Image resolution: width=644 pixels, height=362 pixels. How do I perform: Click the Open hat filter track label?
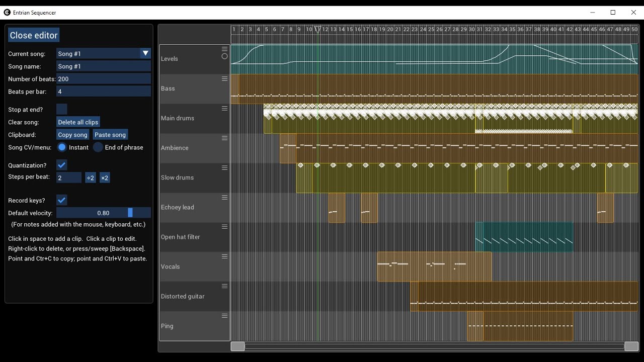coord(181,237)
